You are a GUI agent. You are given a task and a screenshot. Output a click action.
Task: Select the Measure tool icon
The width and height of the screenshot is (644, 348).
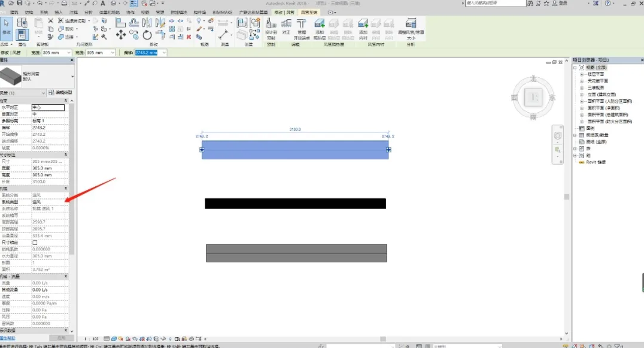pyautogui.click(x=224, y=35)
